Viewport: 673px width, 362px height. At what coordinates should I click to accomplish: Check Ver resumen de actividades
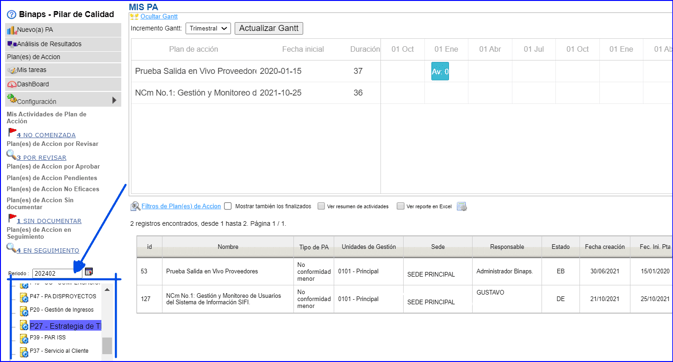321,206
